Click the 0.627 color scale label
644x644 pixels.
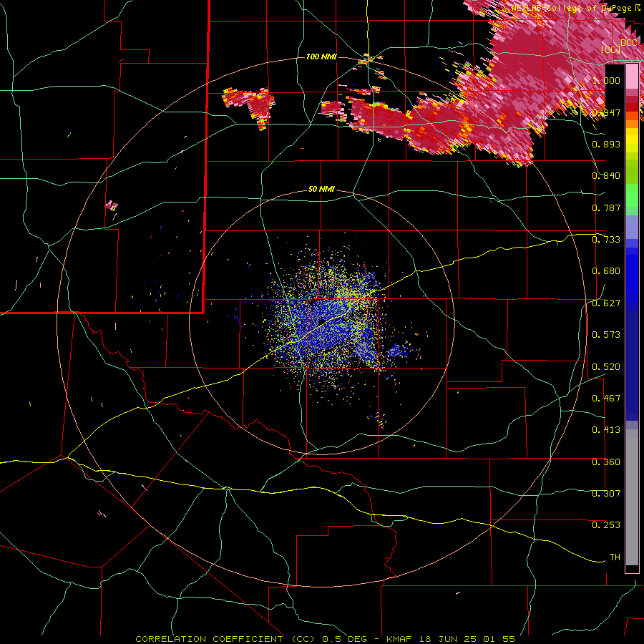(x=606, y=303)
